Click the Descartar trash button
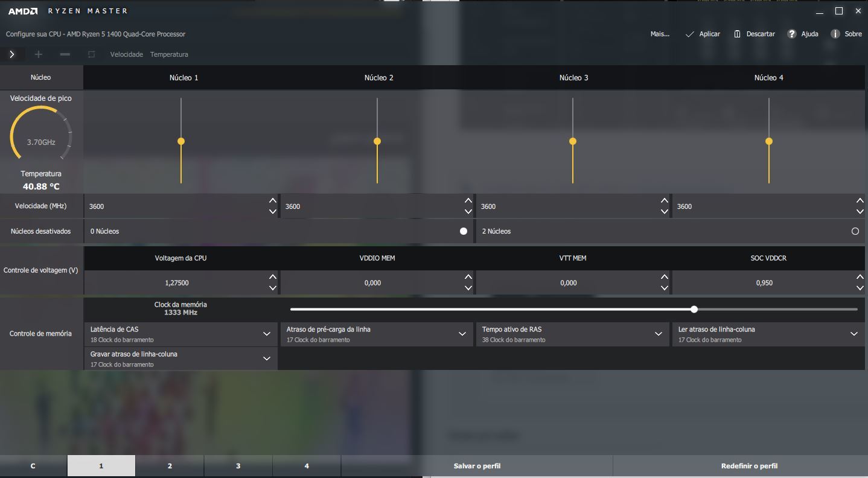This screenshot has height=478, width=868. point(754,34)
